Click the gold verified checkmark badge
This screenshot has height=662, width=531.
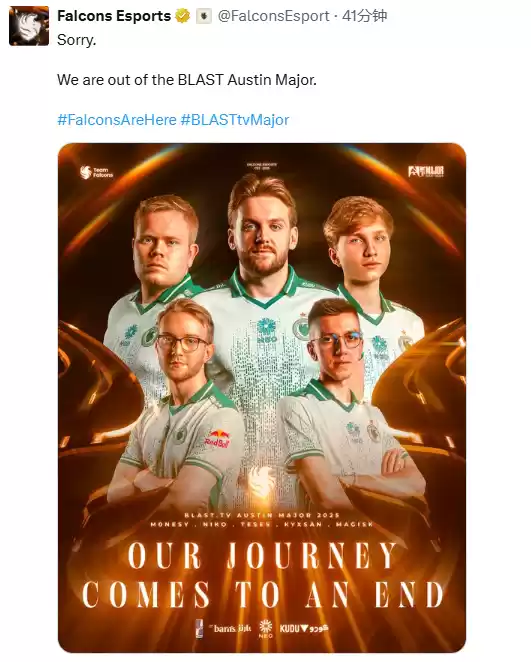tap(182, 16)
